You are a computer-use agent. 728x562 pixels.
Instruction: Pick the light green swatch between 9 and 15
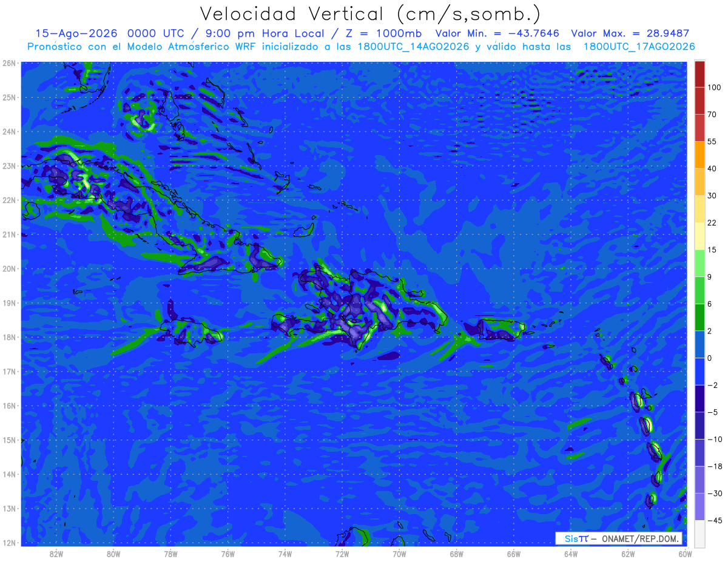(699, 263)
